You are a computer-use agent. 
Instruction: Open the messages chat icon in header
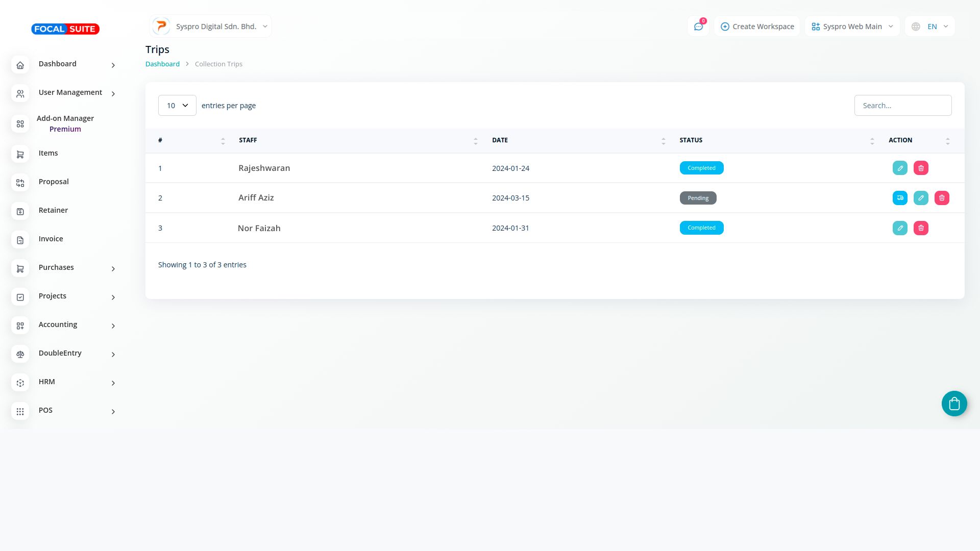698,27
